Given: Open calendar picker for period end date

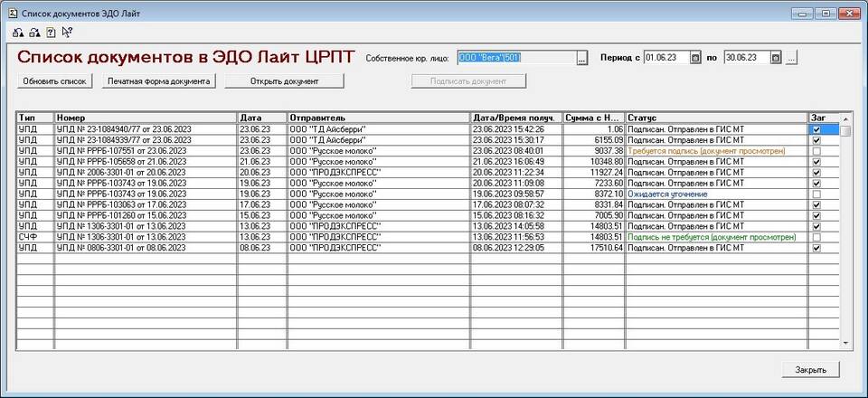Looking at the screenshot, I should (775, 58).
